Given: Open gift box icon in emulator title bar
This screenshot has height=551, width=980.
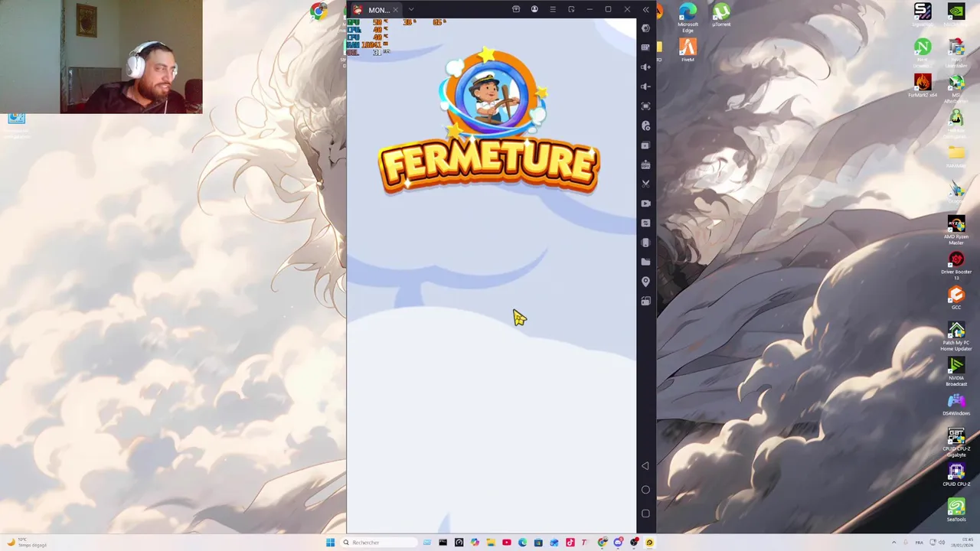Looking at the screenshot, I should (x=516, y=9).
